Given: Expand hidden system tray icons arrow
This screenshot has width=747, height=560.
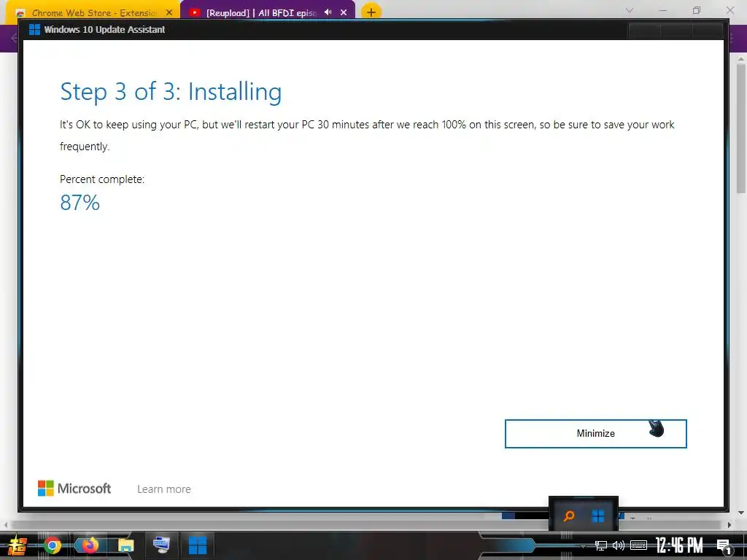Looking at the screenshot, I should tap(583, 545).
